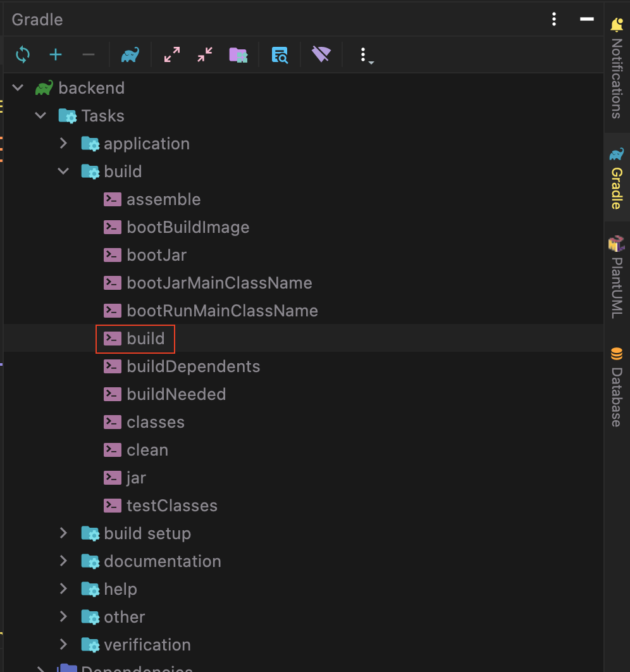630x672 pixels.
Task: Click the other folder icon
Action: (x=90, y=617)
